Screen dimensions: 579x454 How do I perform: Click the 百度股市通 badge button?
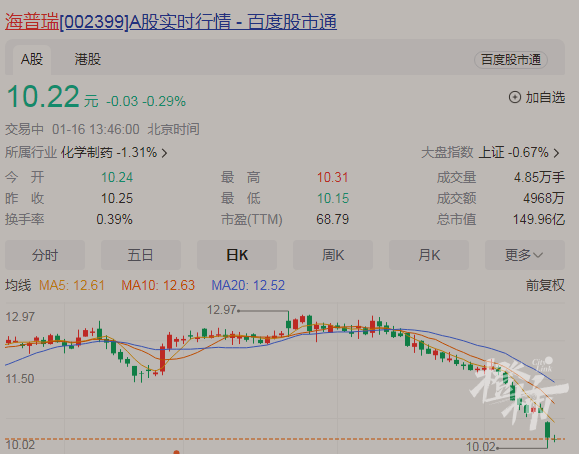click(x=511, y=59)
